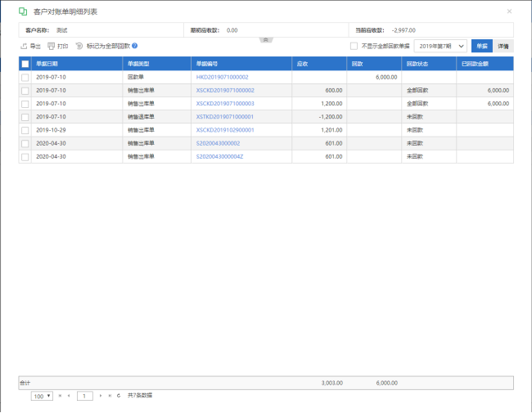Click the 导出 export icon
Screen dimensions: 532x413
coord(24,46)
